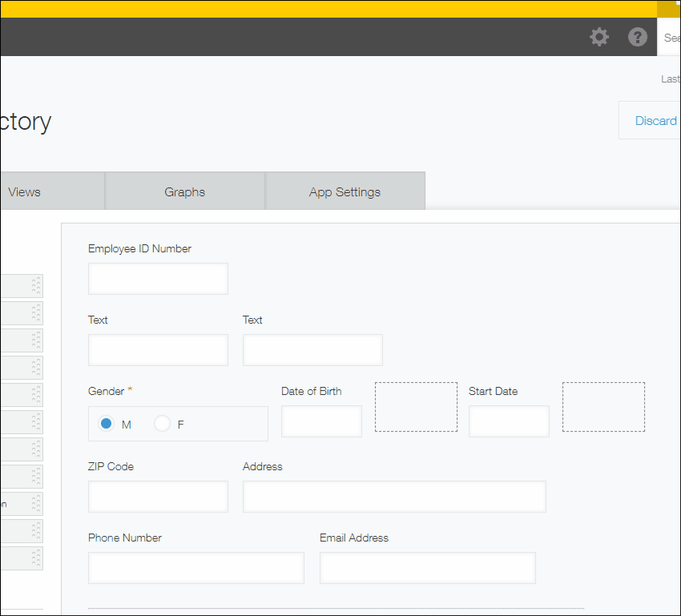Open Help via the question mark icon
This screenshot has width=681, height=616.
(637, 37)
